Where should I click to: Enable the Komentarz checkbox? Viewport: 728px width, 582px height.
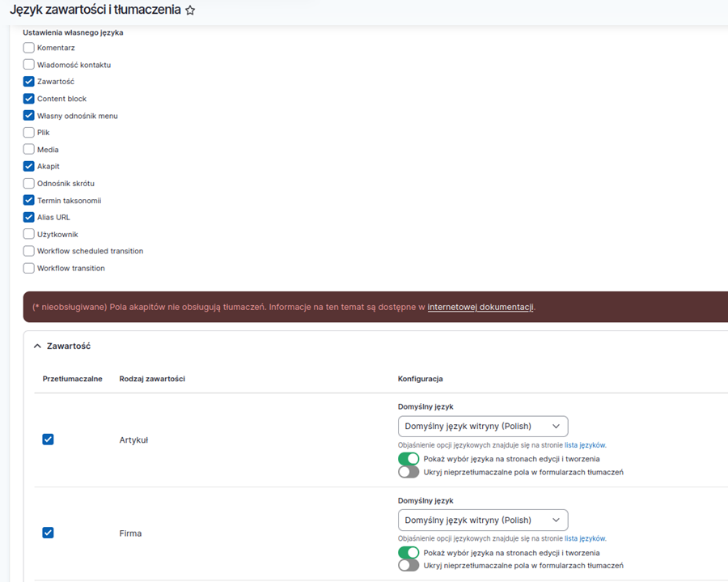click(x=29, y=48)
